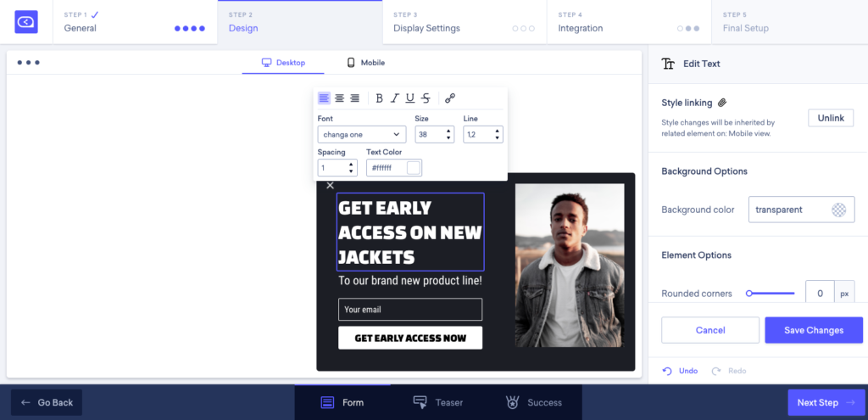Image resolution: width=868 pixels, height=420 pixels.
Task: Decrease the font Size stepper
Action: 448,138
